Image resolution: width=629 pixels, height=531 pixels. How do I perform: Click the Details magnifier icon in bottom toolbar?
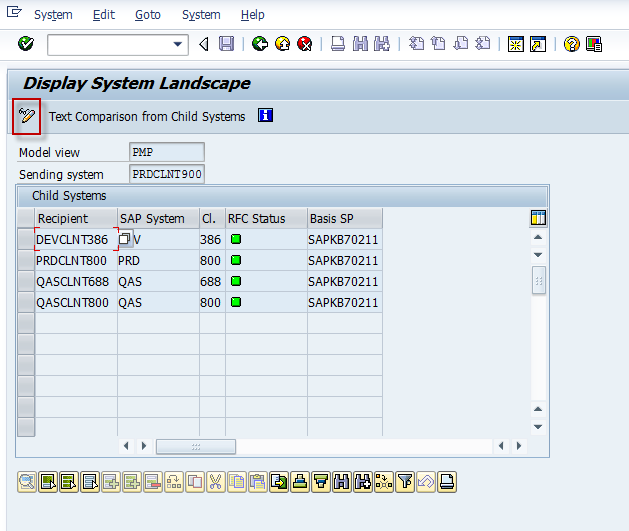coord(27,482)
